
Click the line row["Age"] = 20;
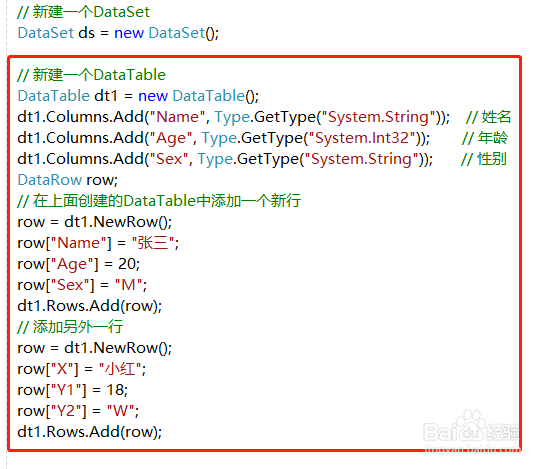79,264
